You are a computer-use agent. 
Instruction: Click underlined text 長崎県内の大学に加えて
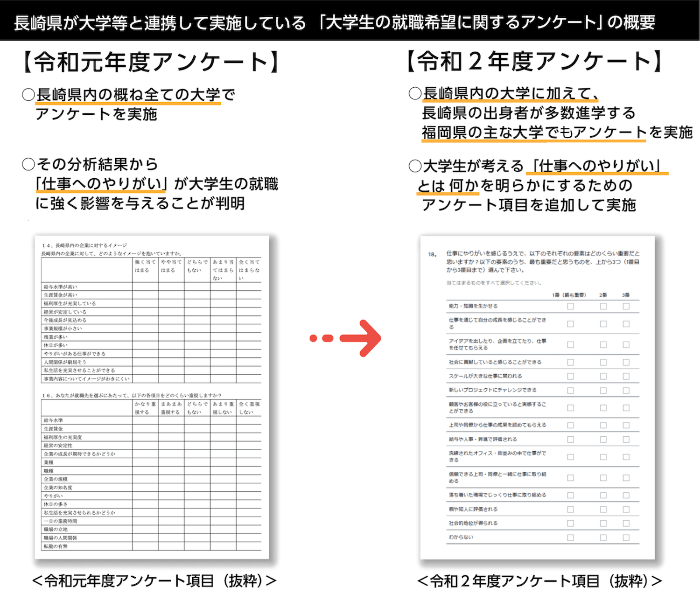point(510,93)
